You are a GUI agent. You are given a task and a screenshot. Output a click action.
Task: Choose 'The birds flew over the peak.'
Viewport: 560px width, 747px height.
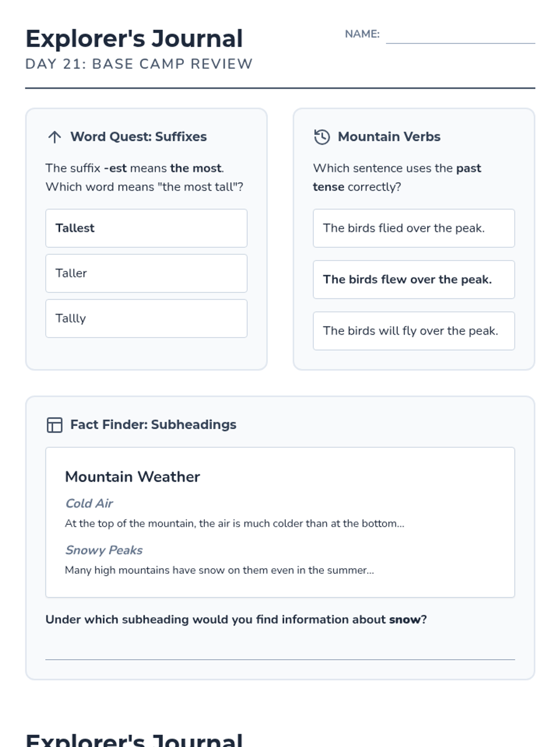(414, 280)
